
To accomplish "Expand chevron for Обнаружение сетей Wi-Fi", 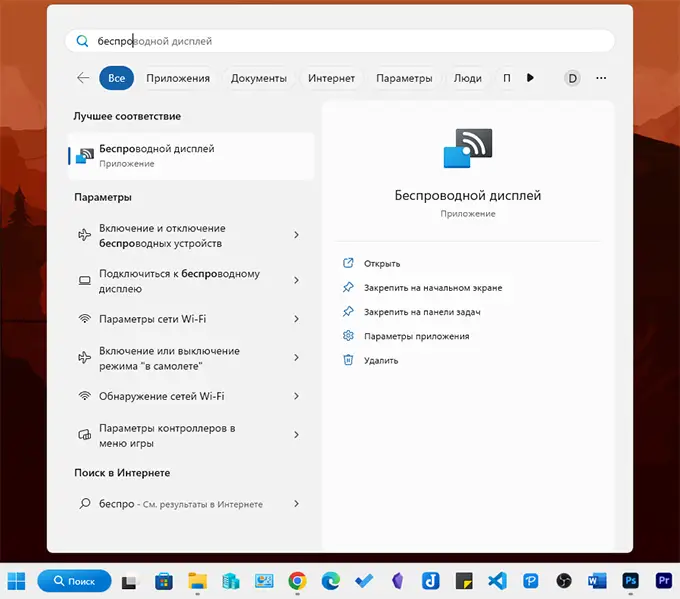I will coord(296,396).
